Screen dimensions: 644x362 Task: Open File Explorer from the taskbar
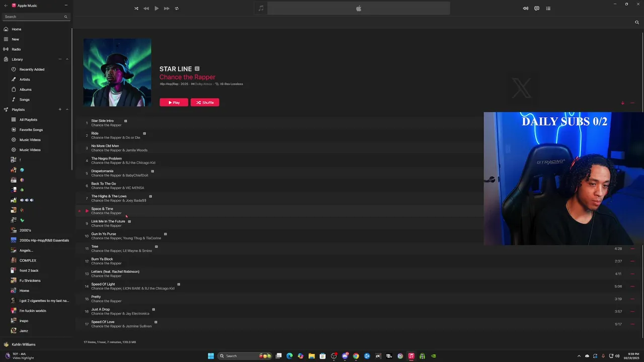point(311,356)
